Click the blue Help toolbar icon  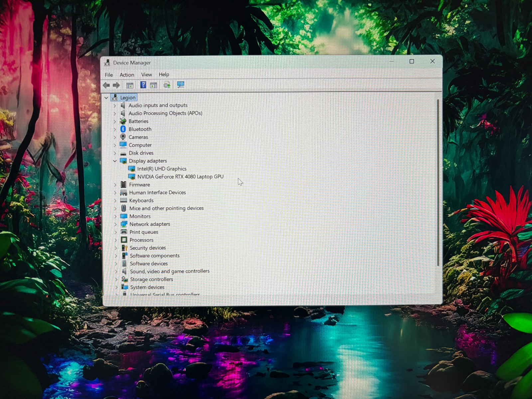[x=143, y=85]
